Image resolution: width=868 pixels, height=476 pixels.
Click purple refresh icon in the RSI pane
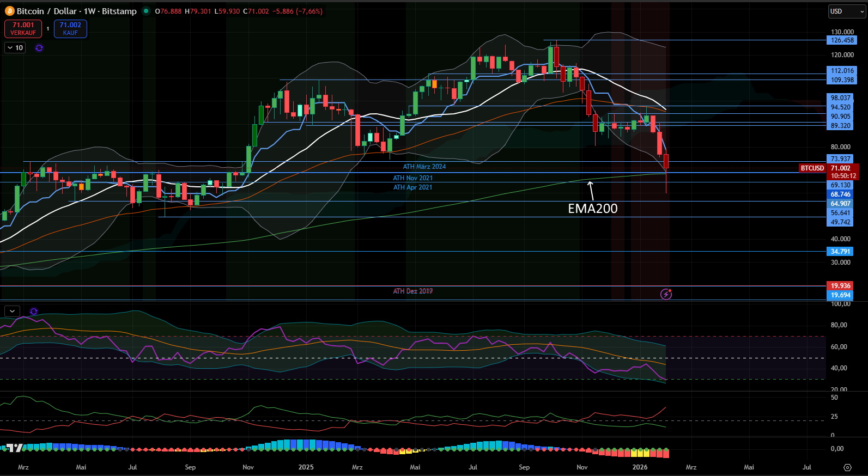point(34,312)
